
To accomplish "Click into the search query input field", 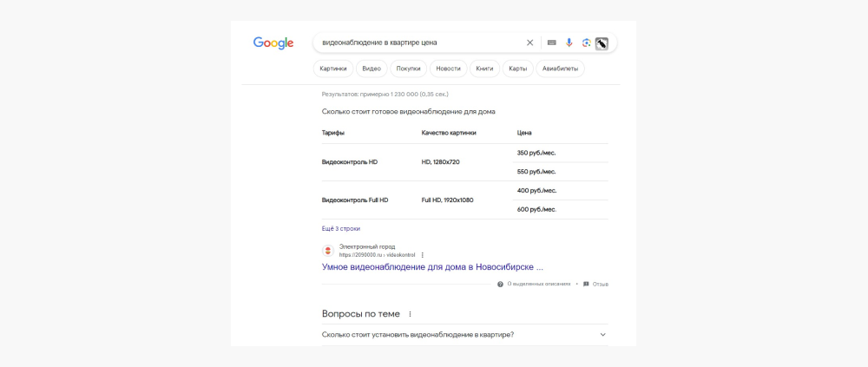I will 417,43.
